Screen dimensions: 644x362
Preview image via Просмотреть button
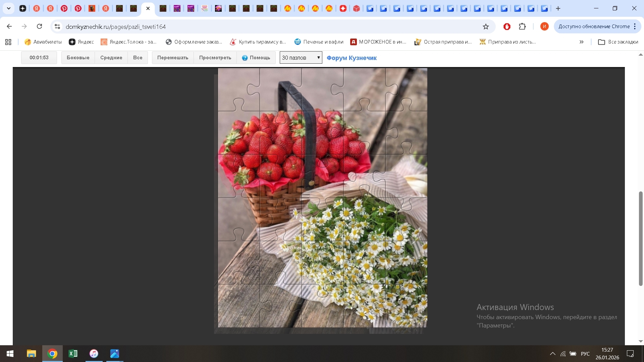tap(215, 58)
